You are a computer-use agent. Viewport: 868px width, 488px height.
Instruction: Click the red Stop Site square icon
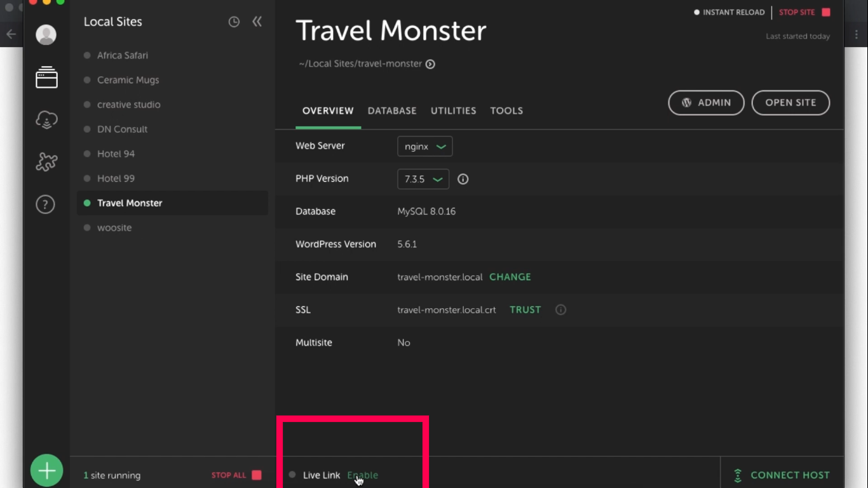pos(826,12)
